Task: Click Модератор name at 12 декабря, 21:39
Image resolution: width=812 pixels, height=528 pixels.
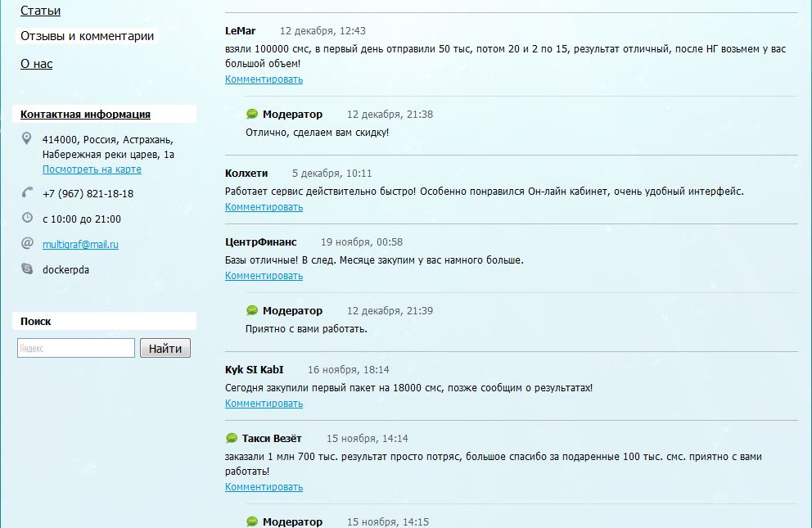Action: [292, 311]
